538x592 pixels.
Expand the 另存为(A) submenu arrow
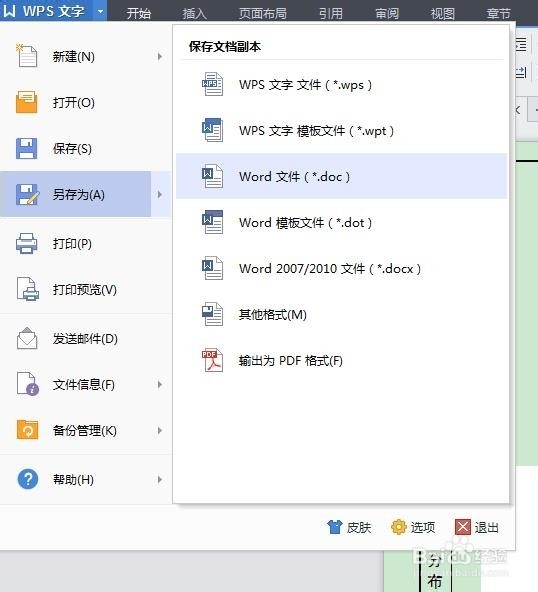click(160, 194)
